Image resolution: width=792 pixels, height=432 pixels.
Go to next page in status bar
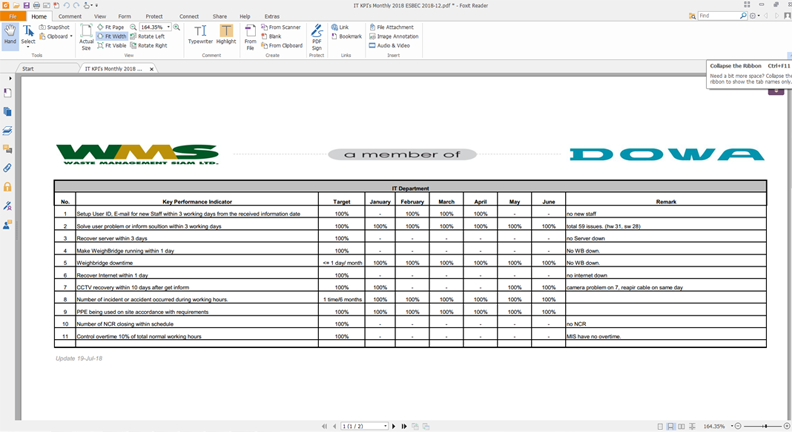(394, 426)
